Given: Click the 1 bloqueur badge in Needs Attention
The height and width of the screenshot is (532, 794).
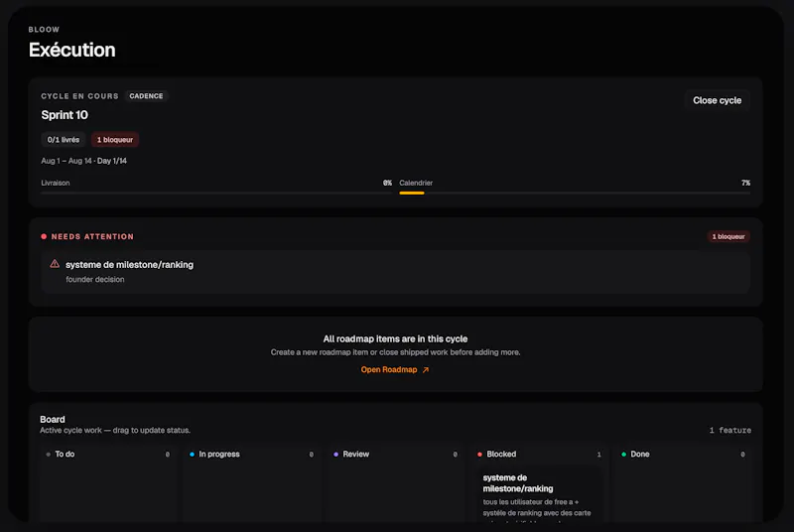Looking at the screenshot, I should click(x=728, y=236).
